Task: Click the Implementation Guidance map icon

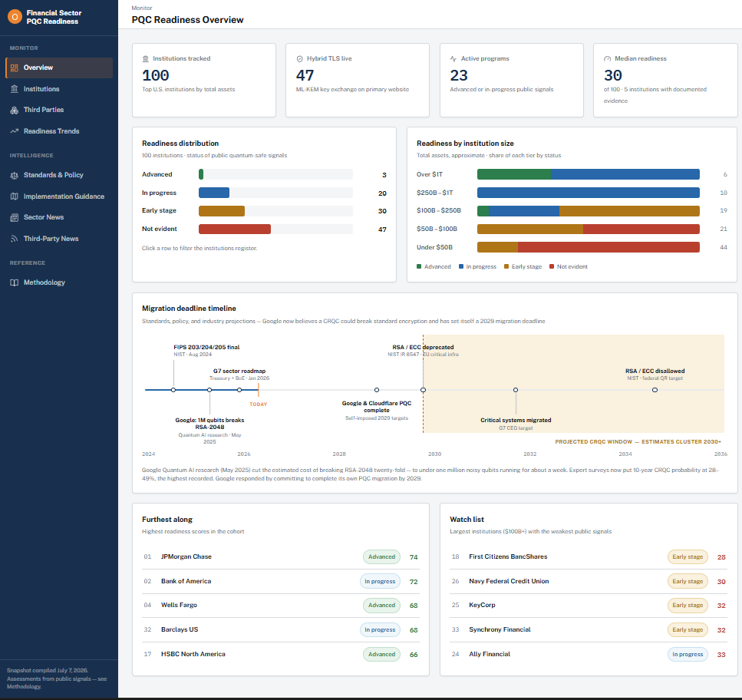Action: 15,196
